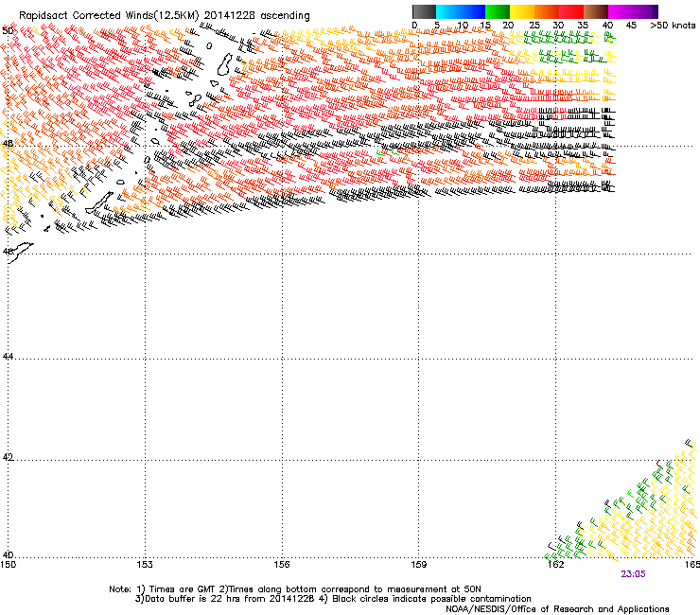
Task: Click the legend number '25'
Action: [534, 26]
